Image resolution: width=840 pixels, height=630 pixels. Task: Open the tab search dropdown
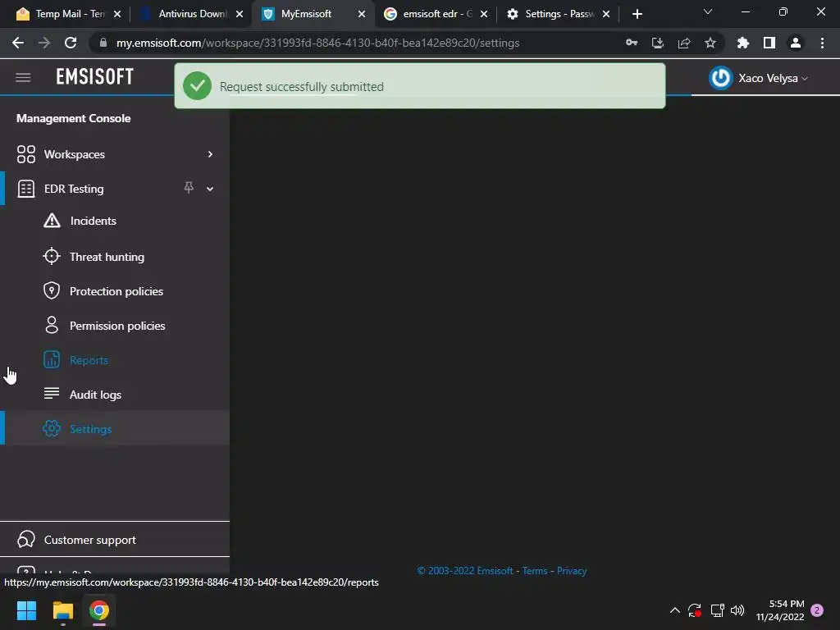pyautogui.click(x=708, y=11)
